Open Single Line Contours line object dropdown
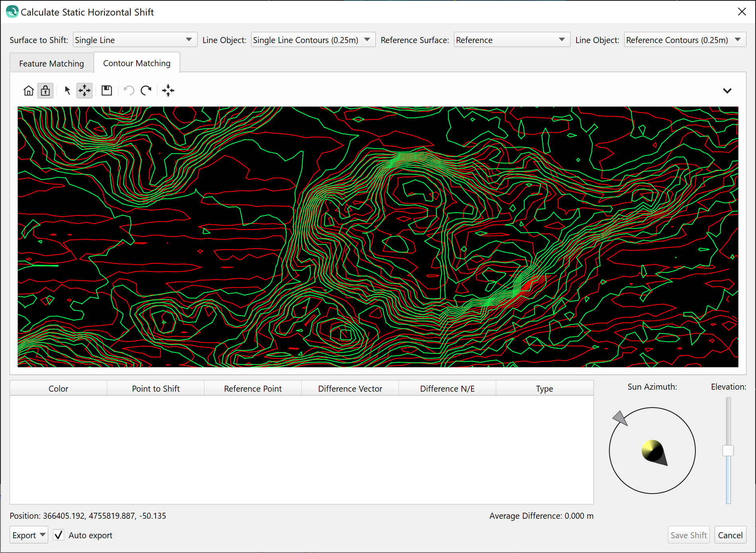The image size is (756, 553). pos(313,40)
